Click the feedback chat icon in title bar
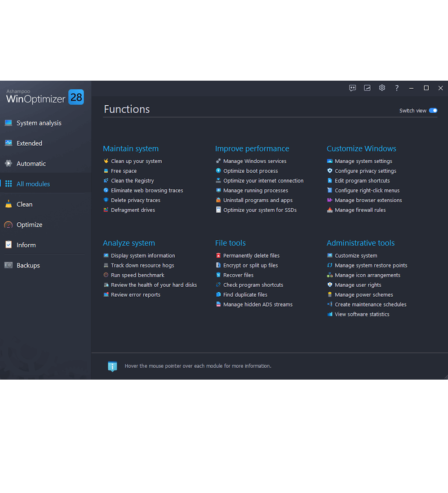Viewport: 448px width, 493px height. click(x=353, y=88)
